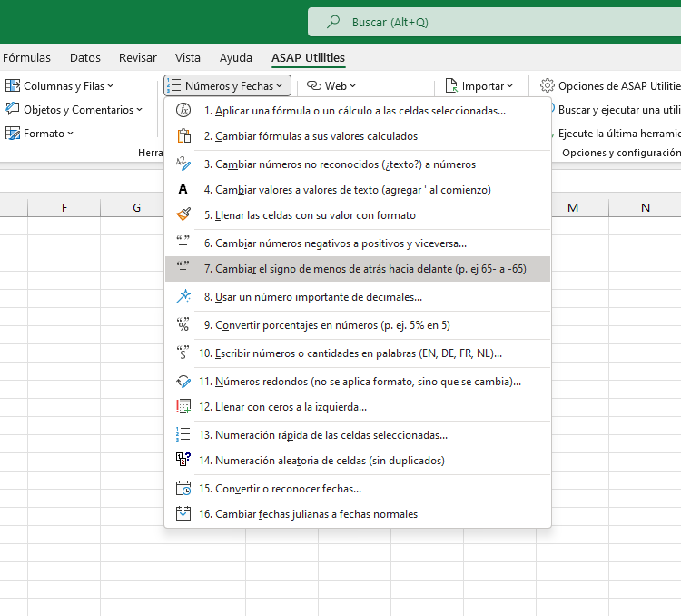Click the pencil icon beside 'Cambiar números no reconocidos'
This screenshot has width=681, height=616.
(x=183, y=164)
